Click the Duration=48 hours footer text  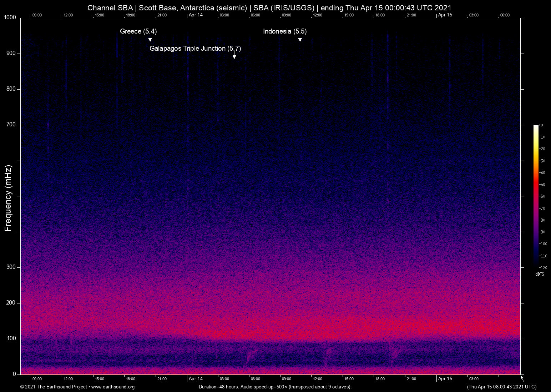pos(275,387)
